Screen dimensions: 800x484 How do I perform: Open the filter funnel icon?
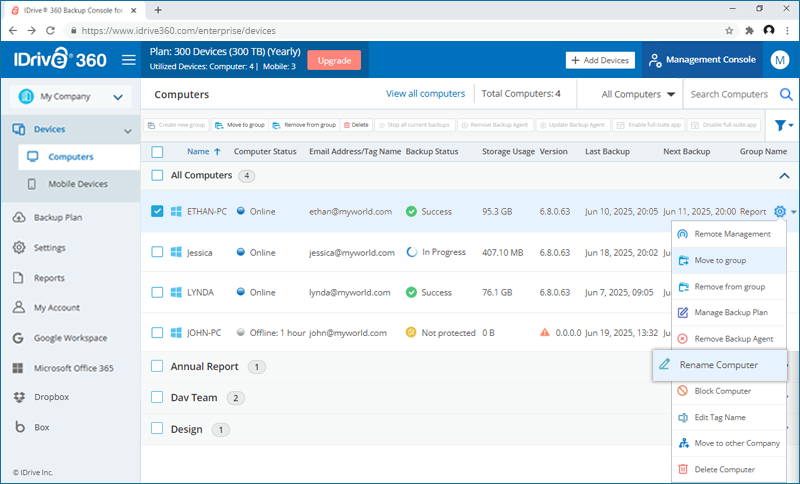(x=780, y=125)
